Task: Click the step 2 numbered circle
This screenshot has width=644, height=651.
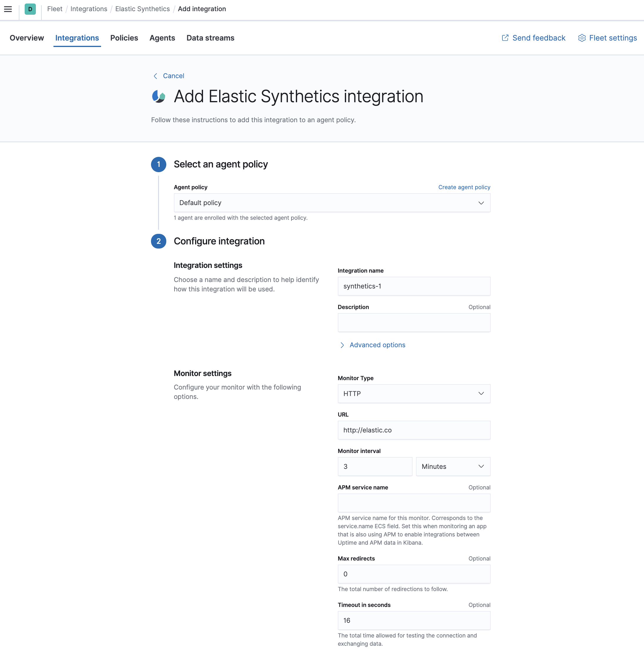Action: pos(158,241)
